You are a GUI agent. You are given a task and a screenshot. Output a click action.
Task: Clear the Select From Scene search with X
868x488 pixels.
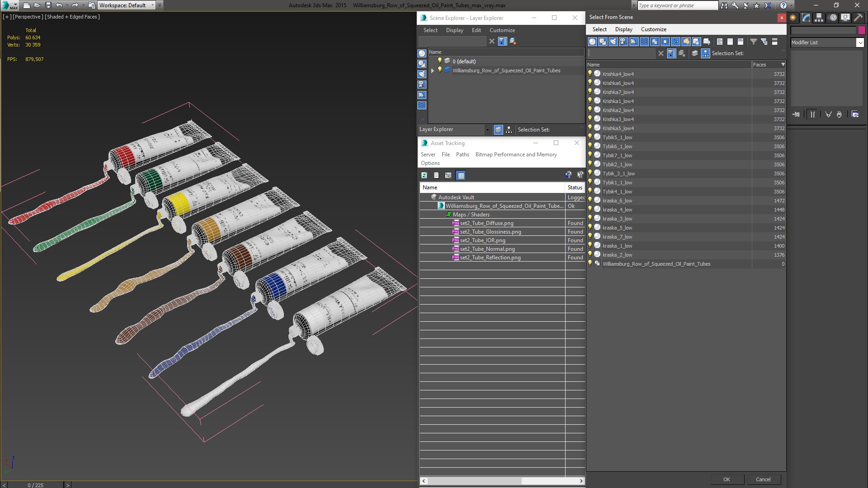click(660, 53)
